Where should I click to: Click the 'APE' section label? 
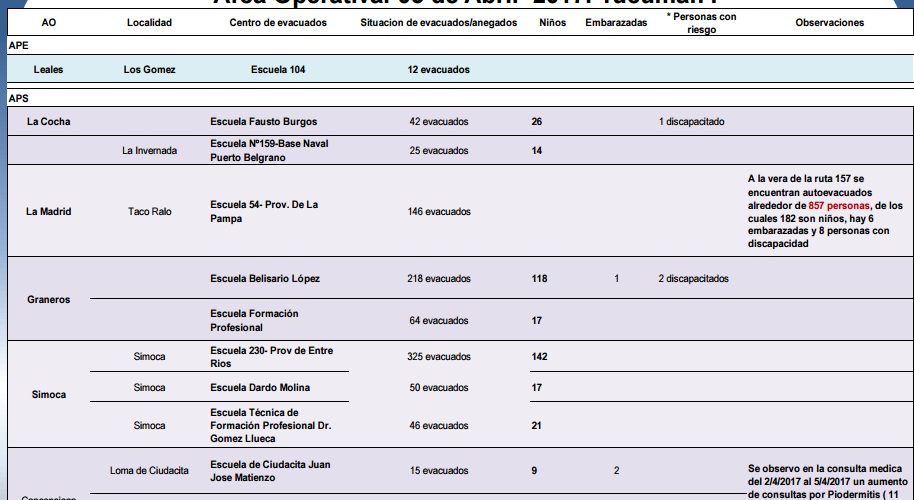coord(18,45)
